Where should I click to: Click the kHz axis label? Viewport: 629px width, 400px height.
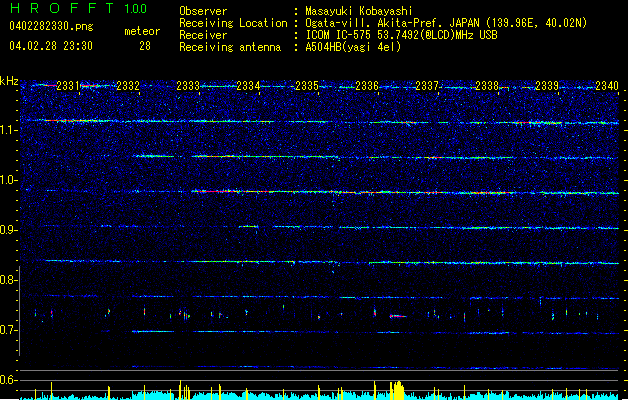[x=9, y=81]
